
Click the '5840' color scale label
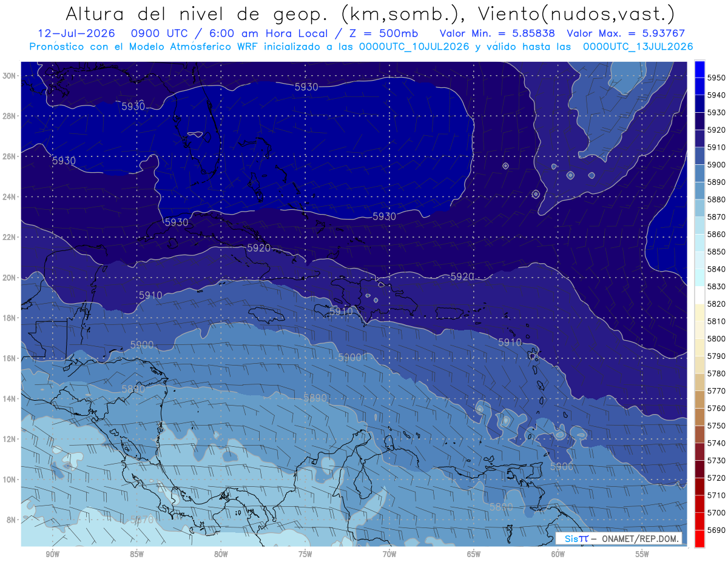coord(716,269)
